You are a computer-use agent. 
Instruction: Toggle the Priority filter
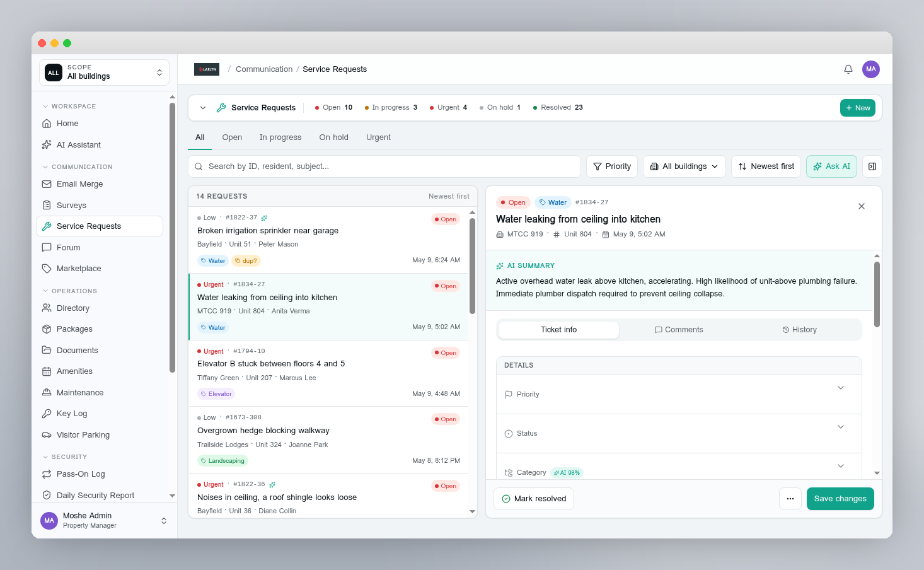pos(612,166)
